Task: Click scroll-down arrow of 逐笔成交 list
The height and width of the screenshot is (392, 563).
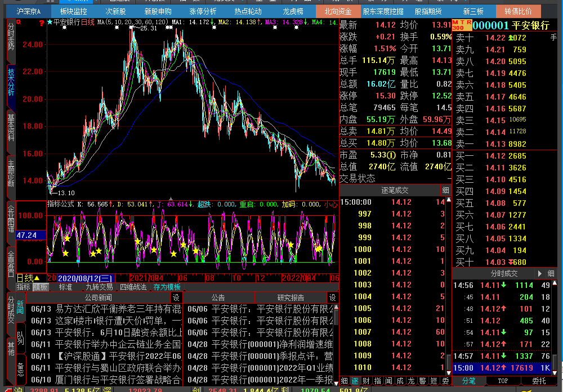Action: coord(449,373)
